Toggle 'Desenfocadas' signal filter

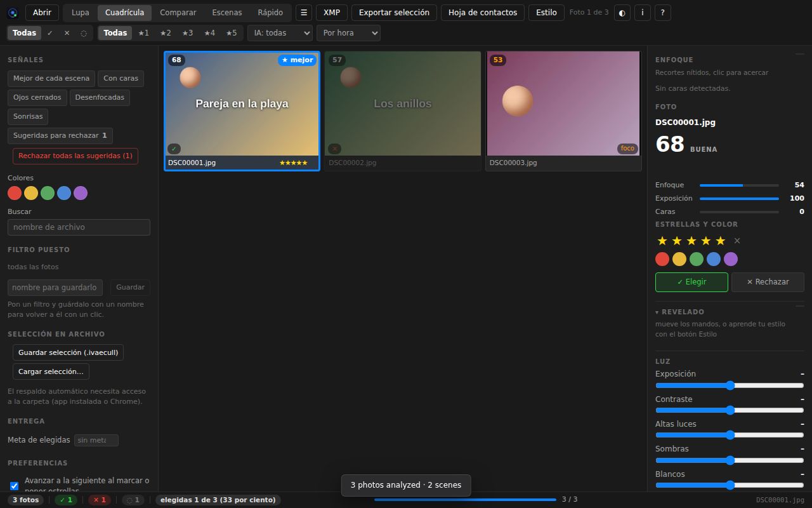coord(100,98)
